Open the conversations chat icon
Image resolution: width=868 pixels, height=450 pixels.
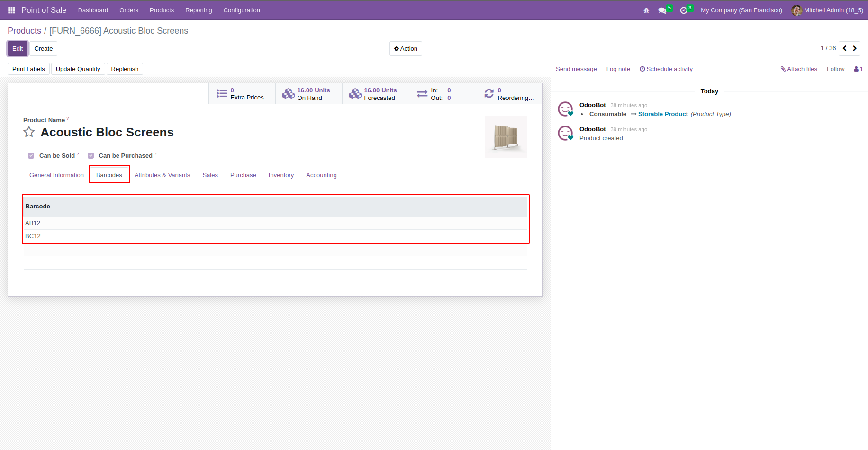(x=662, y=10)
